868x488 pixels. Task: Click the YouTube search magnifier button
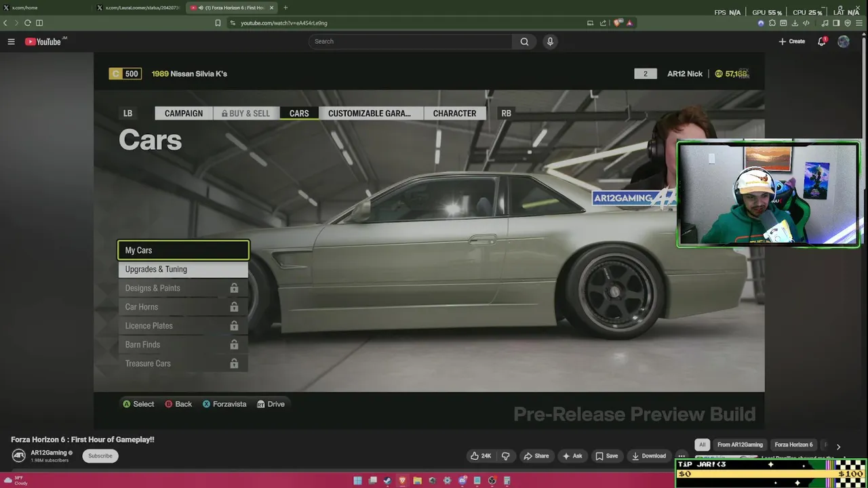click(x=524, y=41)
